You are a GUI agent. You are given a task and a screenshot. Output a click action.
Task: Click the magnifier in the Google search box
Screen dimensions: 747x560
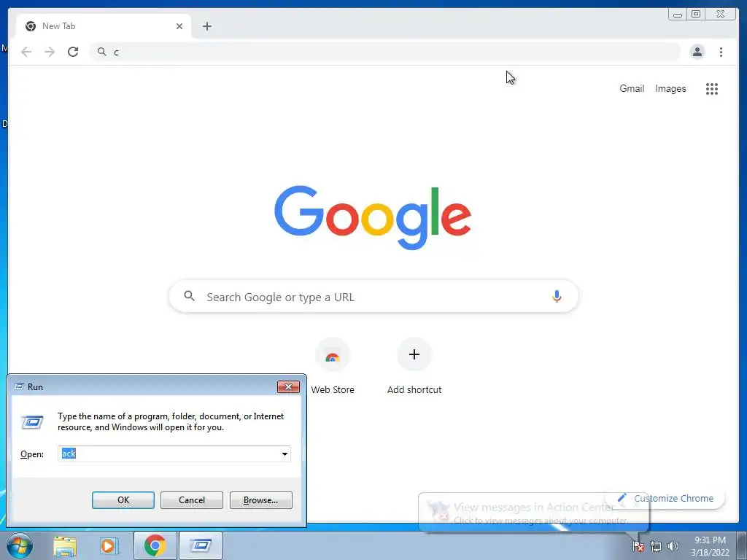click(189, 296)
